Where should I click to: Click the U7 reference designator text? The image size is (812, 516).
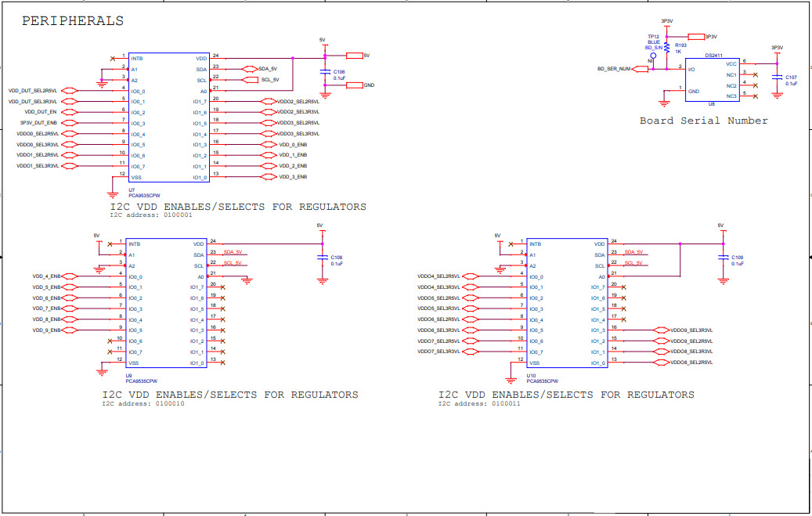tap(131, 189)
